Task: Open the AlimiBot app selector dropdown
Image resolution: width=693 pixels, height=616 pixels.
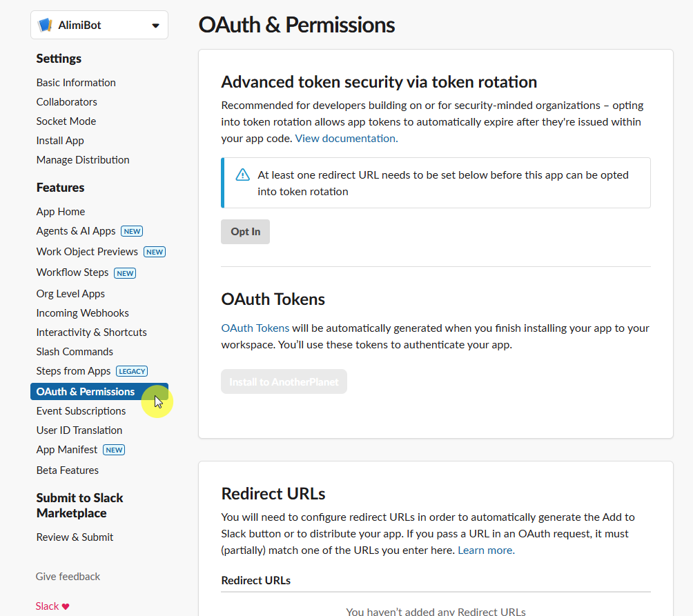Action: click(99, 25)
